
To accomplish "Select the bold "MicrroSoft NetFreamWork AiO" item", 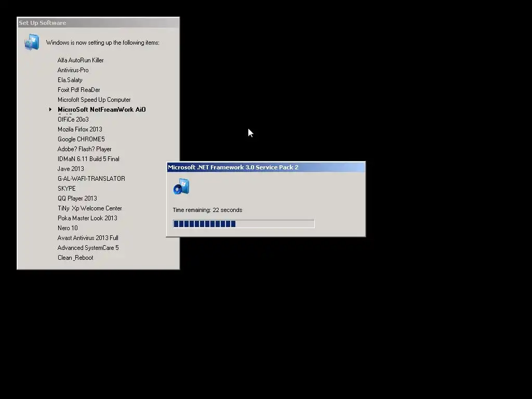I will (101, 109).
